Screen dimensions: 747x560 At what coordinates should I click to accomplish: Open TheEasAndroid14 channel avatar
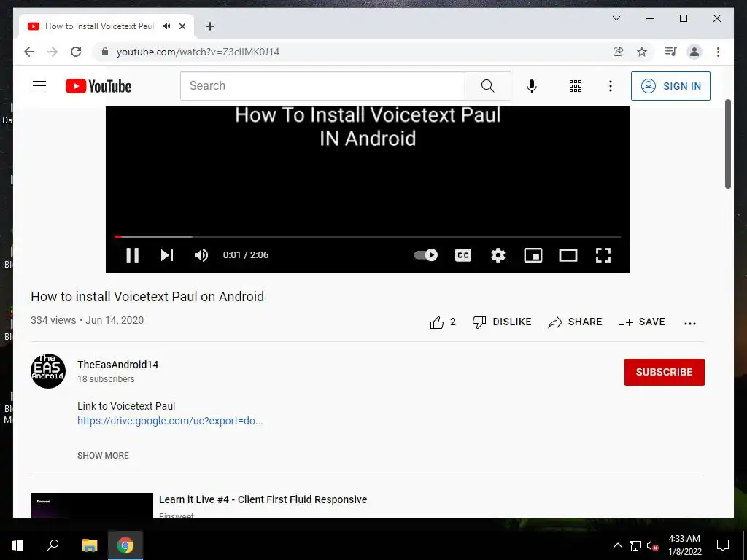coord(48,371)
